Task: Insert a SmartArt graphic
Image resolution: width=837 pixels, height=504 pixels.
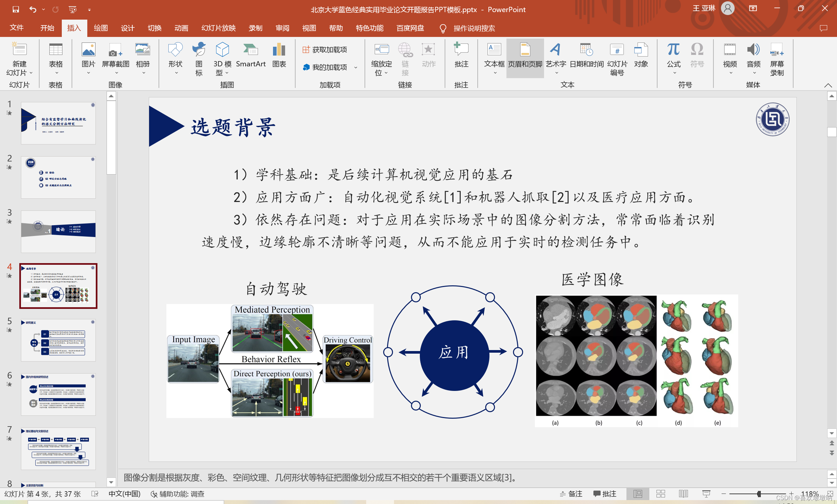Action: [251, 56]
